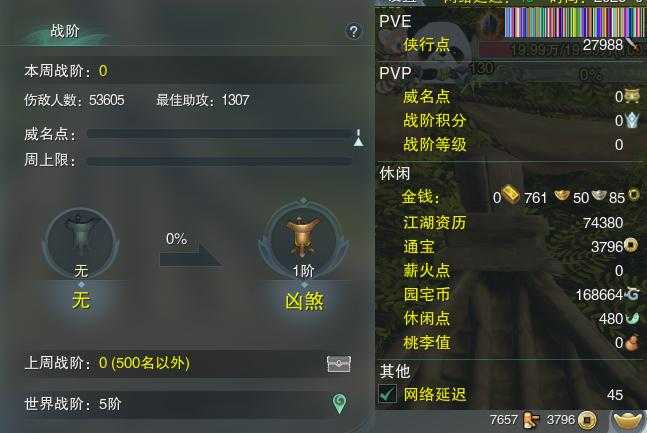
Task: Click the 世界战阶 5阶 row
Action: click(x=188, y=404)
